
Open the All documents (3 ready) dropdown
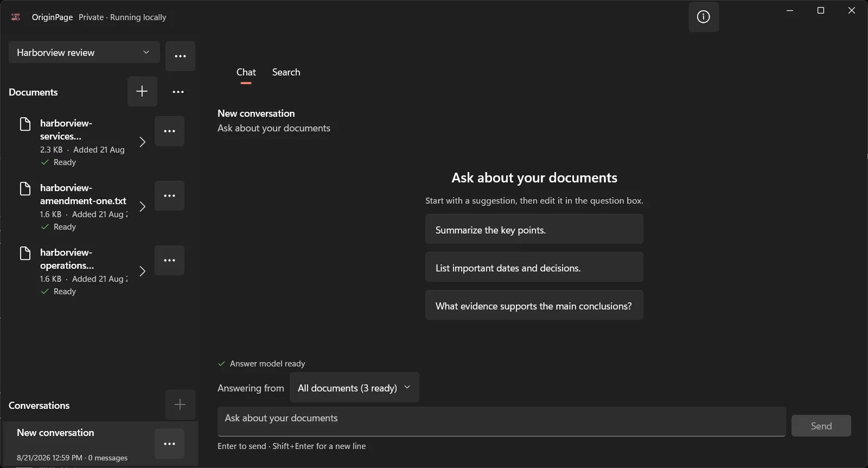354,388
